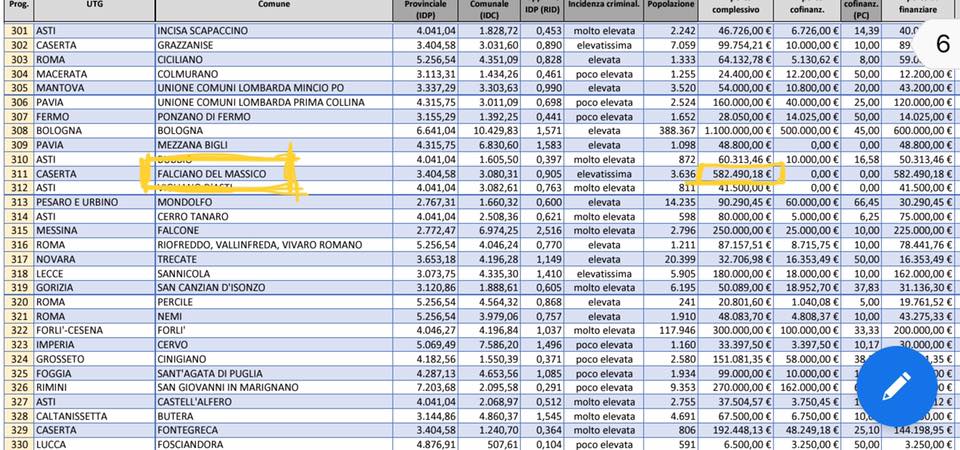Click the CERRO TANARO cell
This screenshot has height=450, width=960.
pos(274,217)
